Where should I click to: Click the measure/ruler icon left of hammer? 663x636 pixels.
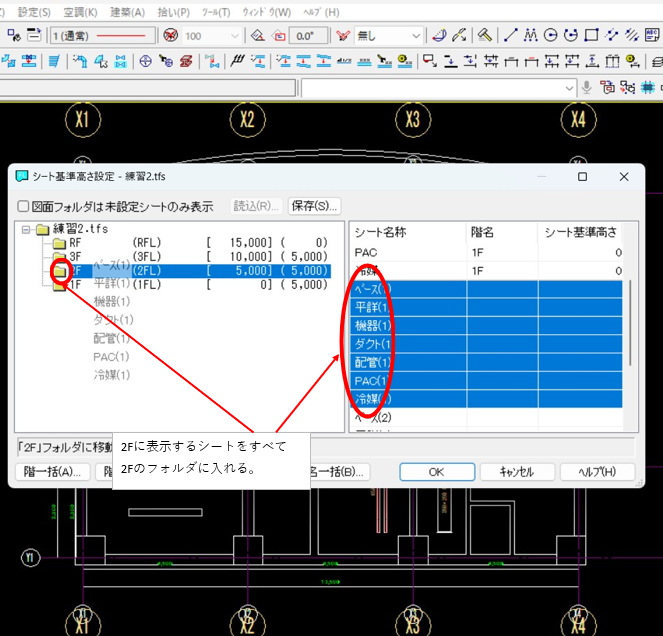point(459,35)
